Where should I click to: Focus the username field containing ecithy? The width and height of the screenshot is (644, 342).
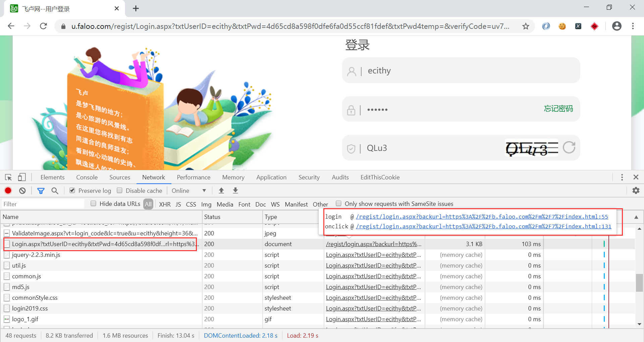[x=461, y=70]
